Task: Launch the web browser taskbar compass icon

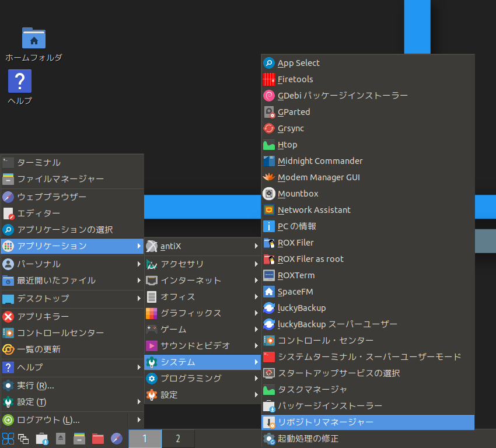Action: pos(116,439)
